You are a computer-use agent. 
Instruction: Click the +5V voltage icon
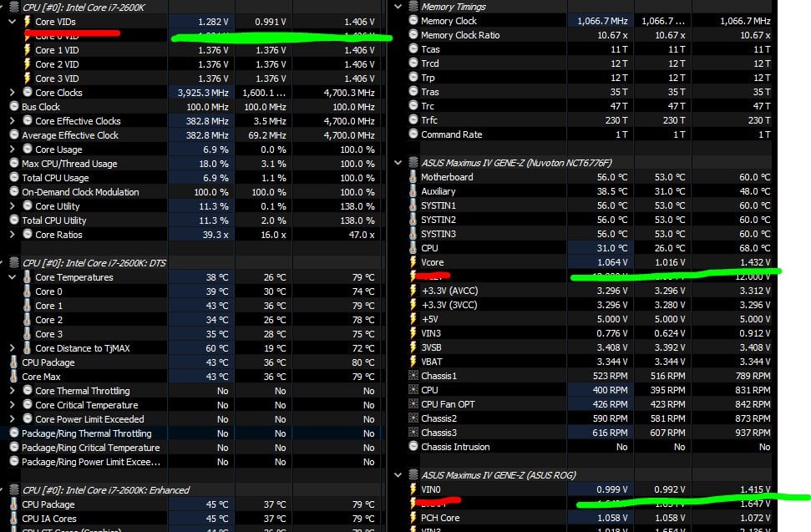[x=413, y=319]
